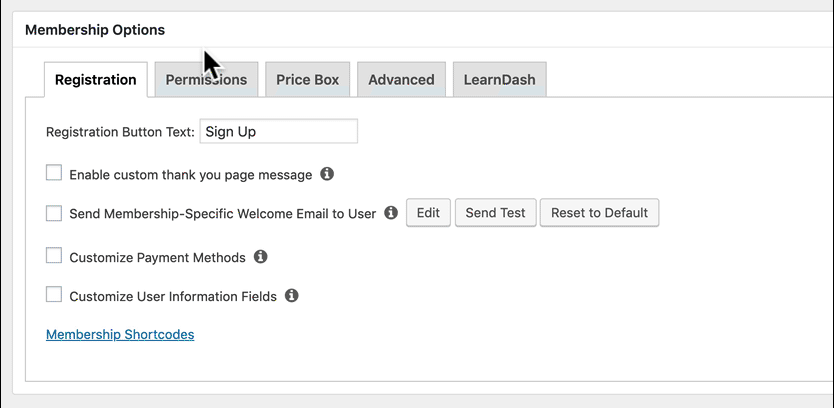
Task: Enable custom thank you page message
Action: pos(54,173)
